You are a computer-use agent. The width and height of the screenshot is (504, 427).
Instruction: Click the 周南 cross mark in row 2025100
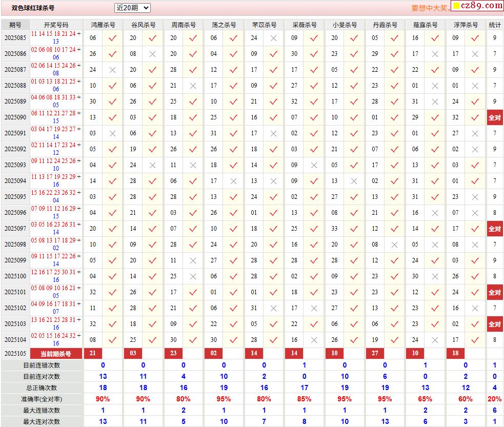pyautogui.click(x=193, y=276)
